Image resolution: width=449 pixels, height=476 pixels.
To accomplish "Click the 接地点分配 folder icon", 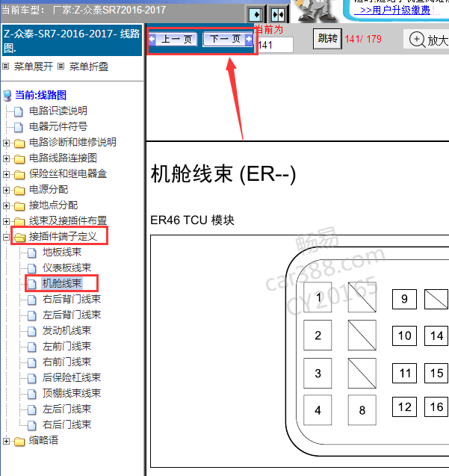I will (19, 206).
